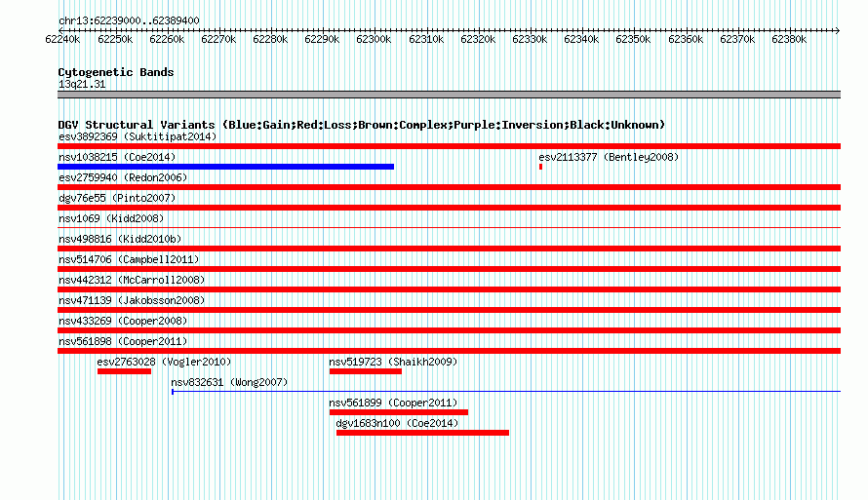
Task: Click the esv2113377 (Bentley2008) label
Action: coord(609,157)
